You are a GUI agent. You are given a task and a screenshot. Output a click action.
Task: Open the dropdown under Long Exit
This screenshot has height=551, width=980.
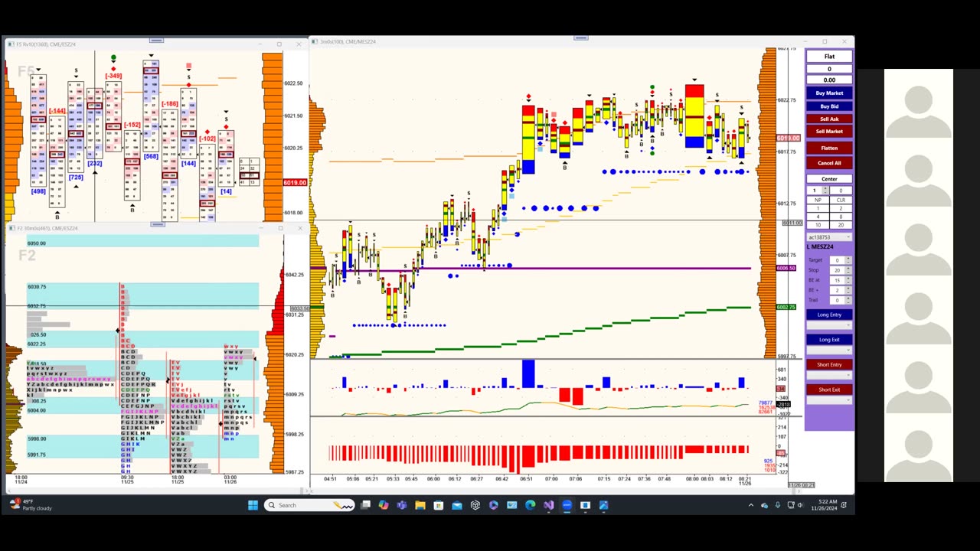click(829, 350)
